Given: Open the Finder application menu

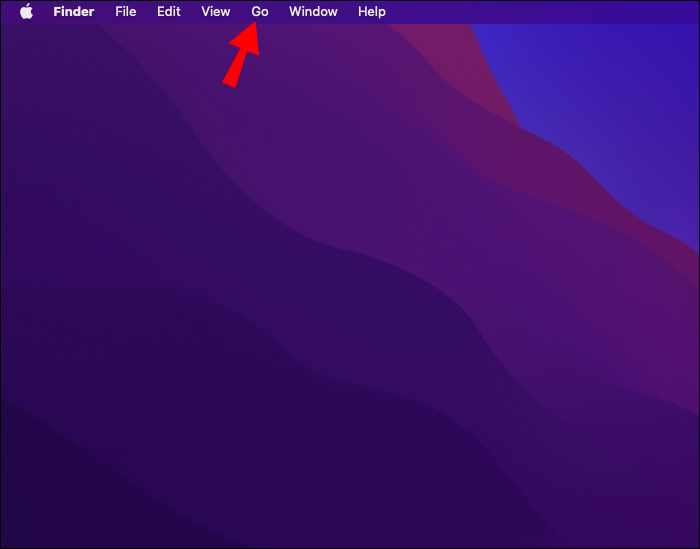Looking at the screenshot, I should point(74,12).
